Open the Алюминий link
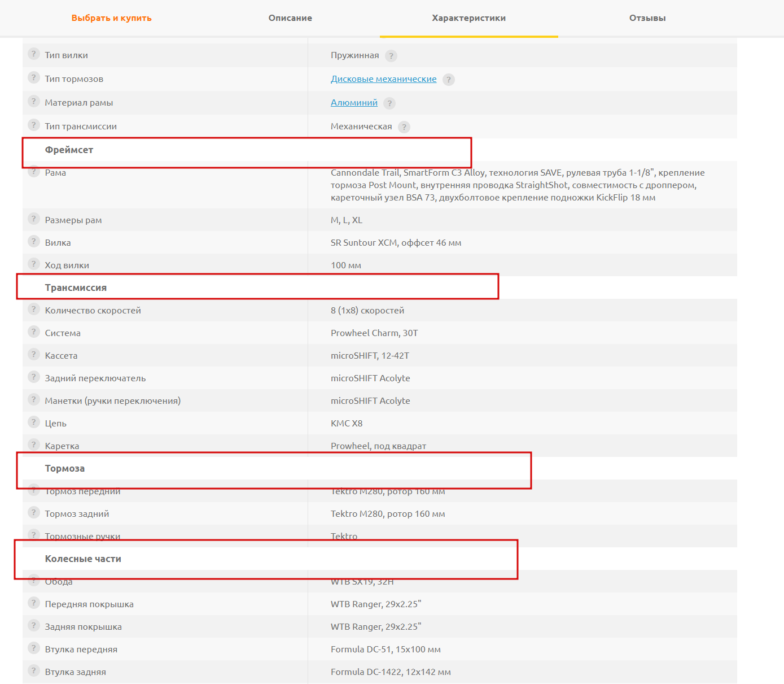Screen dimensions: 784x684 pyautogui.click(x=354, y=103)
